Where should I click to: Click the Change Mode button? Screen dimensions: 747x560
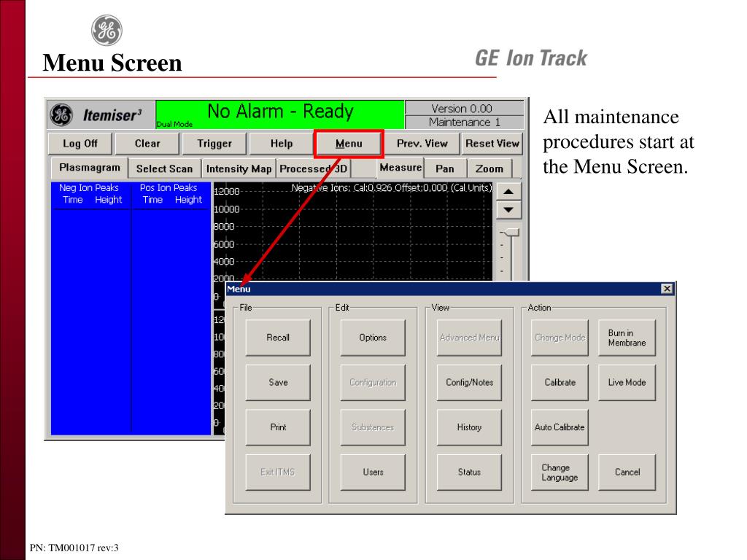click(x=560, y=338)
